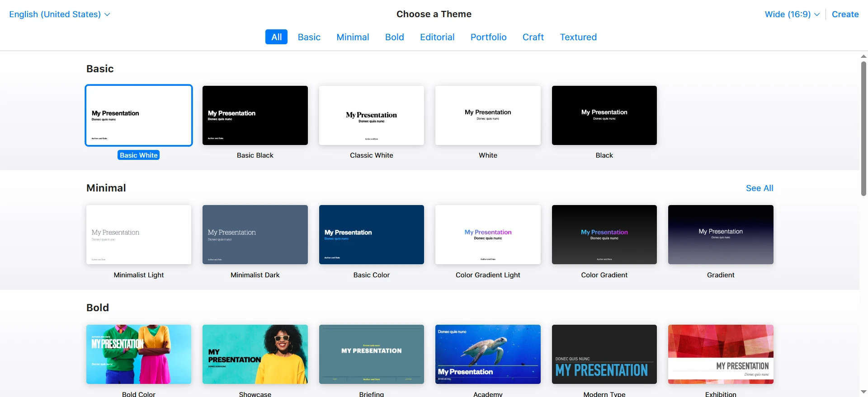Viewport: 868px width, 397px height.
Task: Click the Minimalist Dark label
Action: (255, 275)
